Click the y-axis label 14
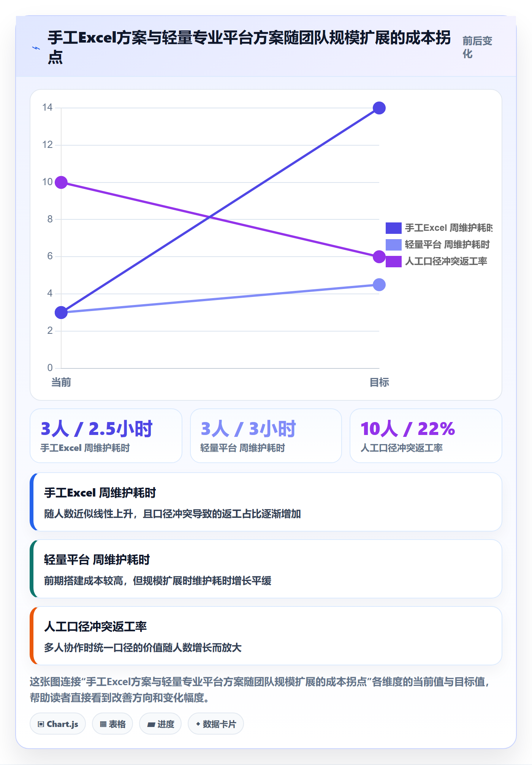Screen dimensions: 532x765 [x=47, y=107]
